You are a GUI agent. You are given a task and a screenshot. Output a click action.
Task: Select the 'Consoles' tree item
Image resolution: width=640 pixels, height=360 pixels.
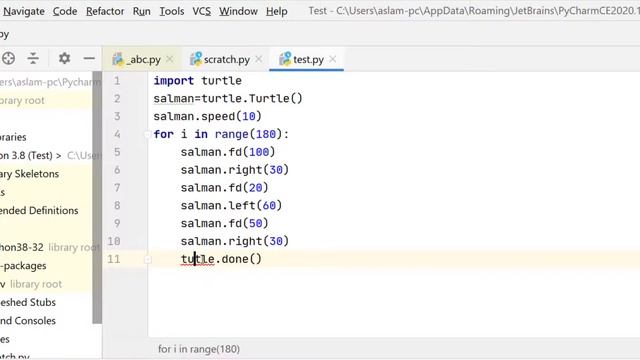(x=28, y=321)
